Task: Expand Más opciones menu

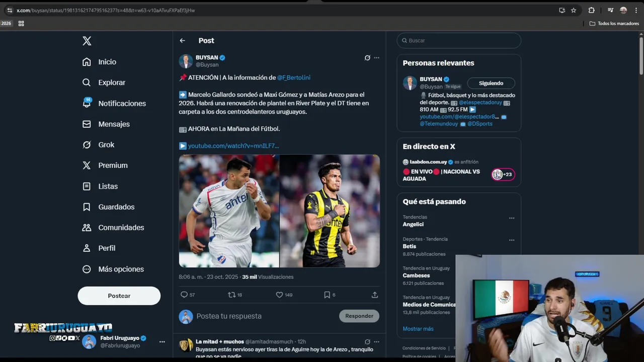Action: pos(113,269)
